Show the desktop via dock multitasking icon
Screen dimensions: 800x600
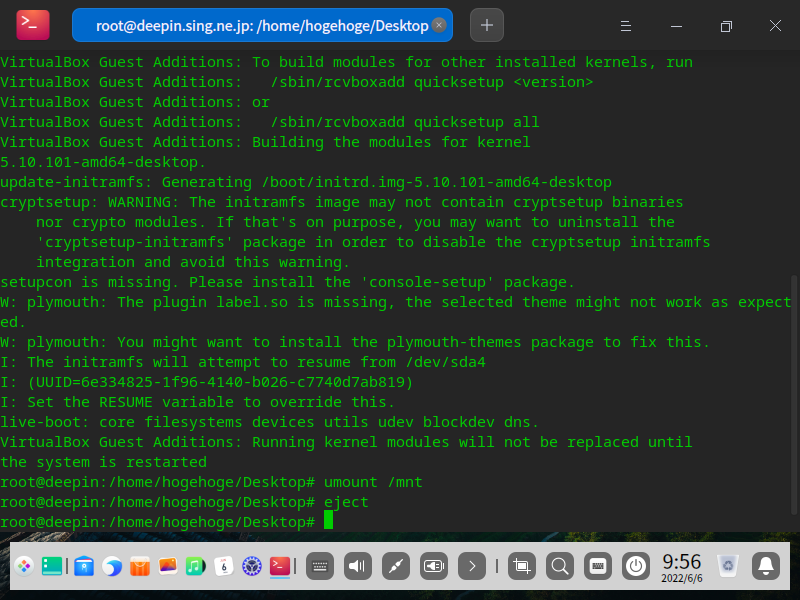tap(52, 566)
